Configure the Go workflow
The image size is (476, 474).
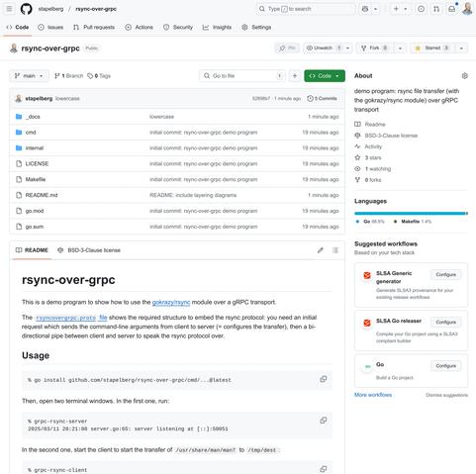(445, 366)
